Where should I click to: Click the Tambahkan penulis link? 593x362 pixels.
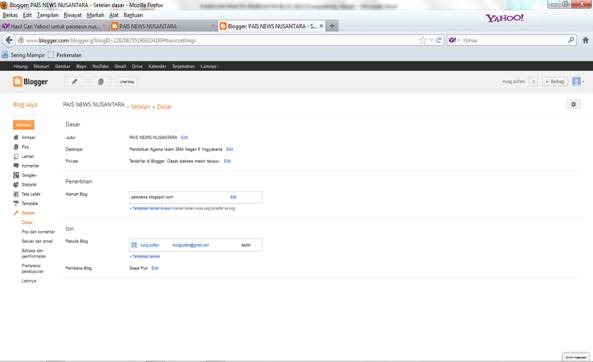click(145, 256)
